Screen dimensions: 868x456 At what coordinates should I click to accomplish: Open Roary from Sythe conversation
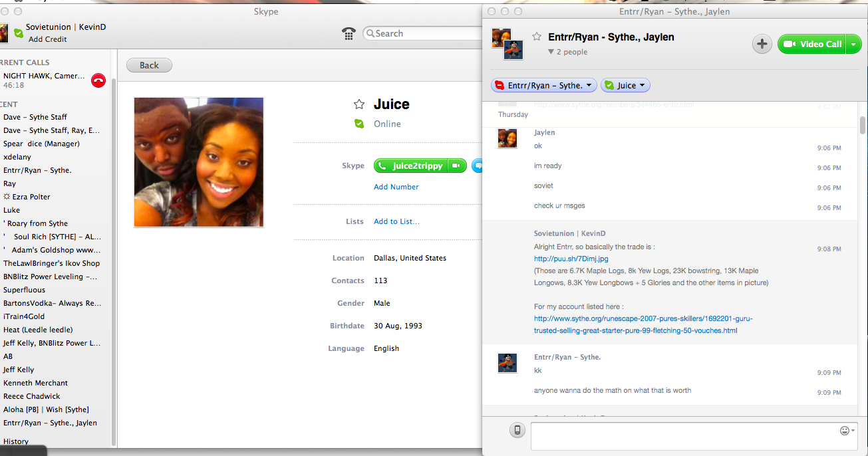coord(37,223)
